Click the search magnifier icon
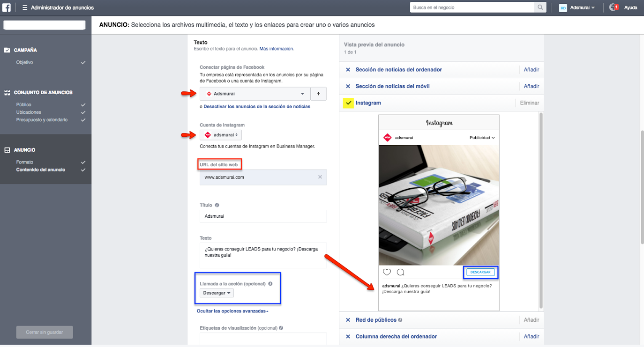 tap(540, 7)
